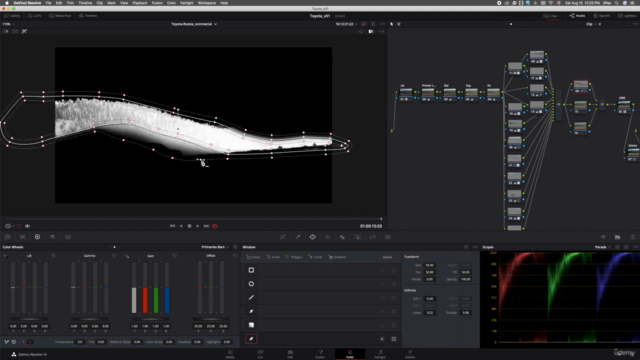Screen dimensions: 640x360
Task: Open the Color menu in menu bar
Action: (171, 3)
